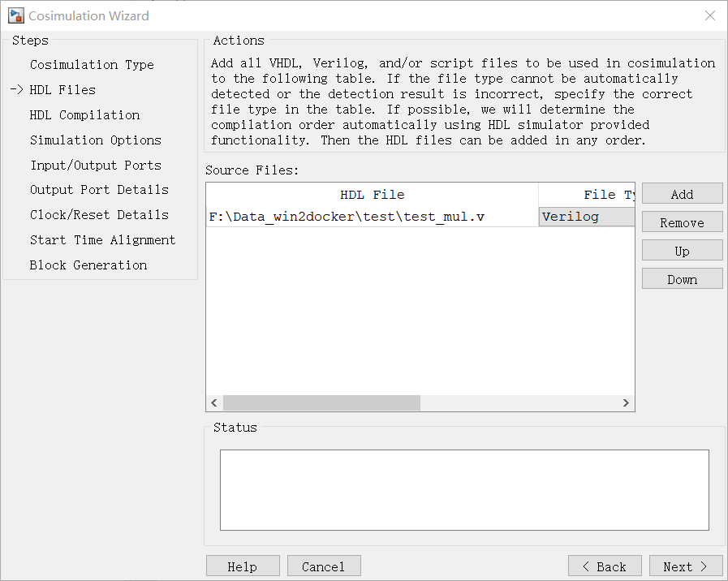Move the file Down in the list
This screenshot has height=581, width=728.
pos(682,279)
